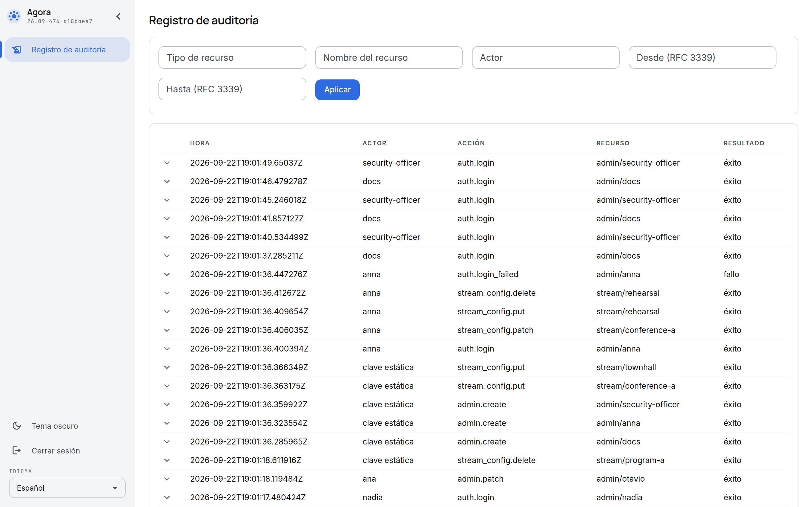
Task: Focus the Actor filter field
Action: pyautogui.click(x=546, y=58)
